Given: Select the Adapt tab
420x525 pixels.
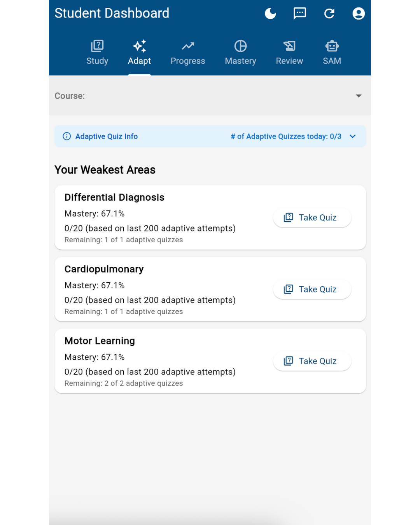Looking at the screenshot, I should (139, 53).
